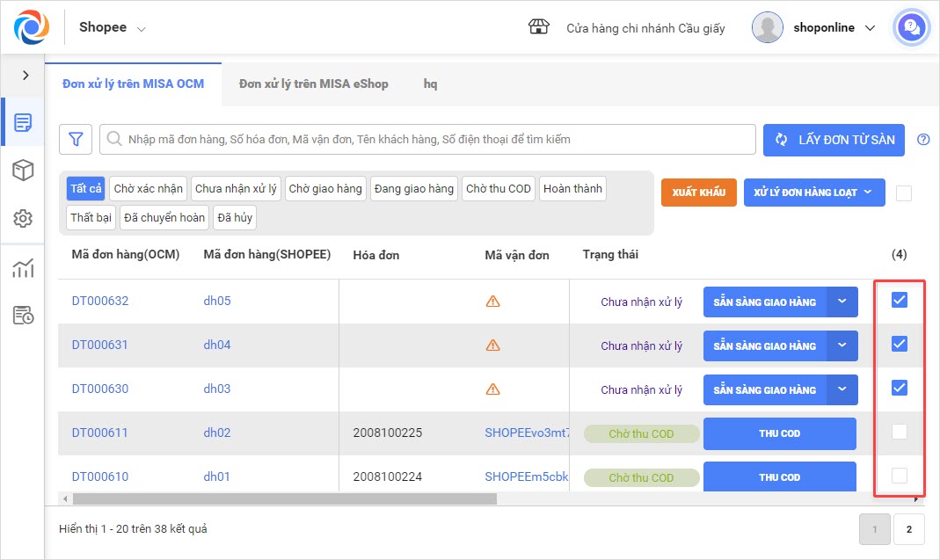Click the warning icon for order dh05
The width and height of the screenshot is (940, 560).
(x=492, y=302)
